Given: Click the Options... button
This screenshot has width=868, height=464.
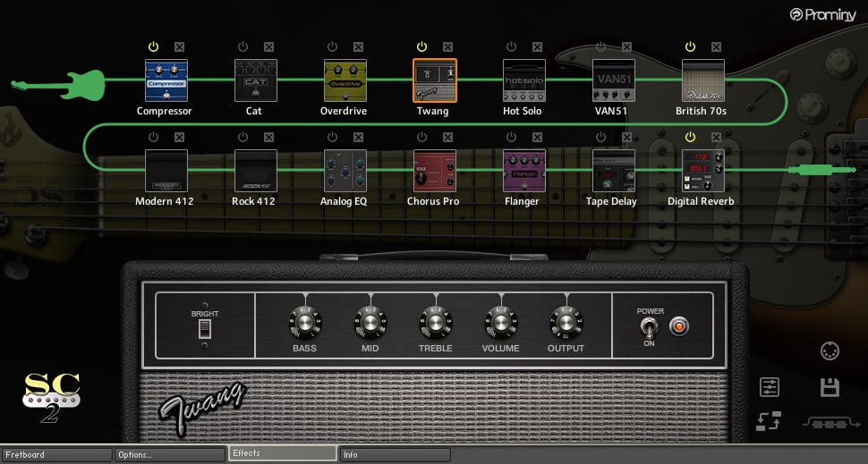Looking at the screenshot, I should (x=169, y=454).
